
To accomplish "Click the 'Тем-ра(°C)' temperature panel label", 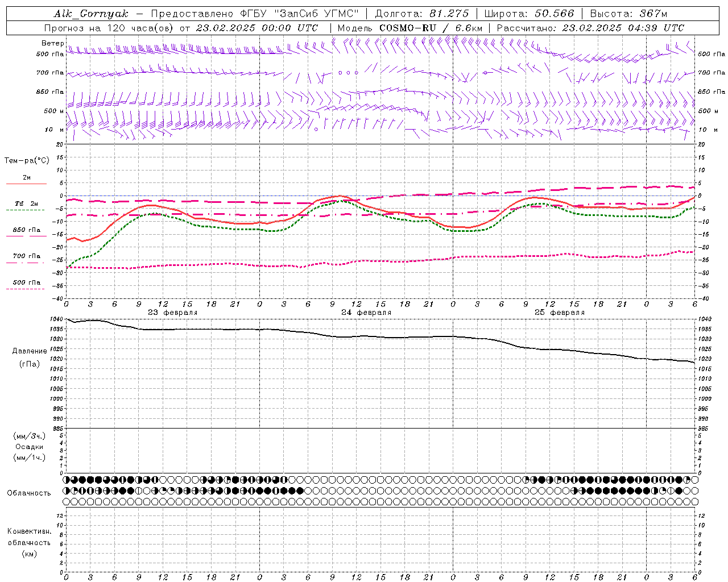I will coord(27,160).
